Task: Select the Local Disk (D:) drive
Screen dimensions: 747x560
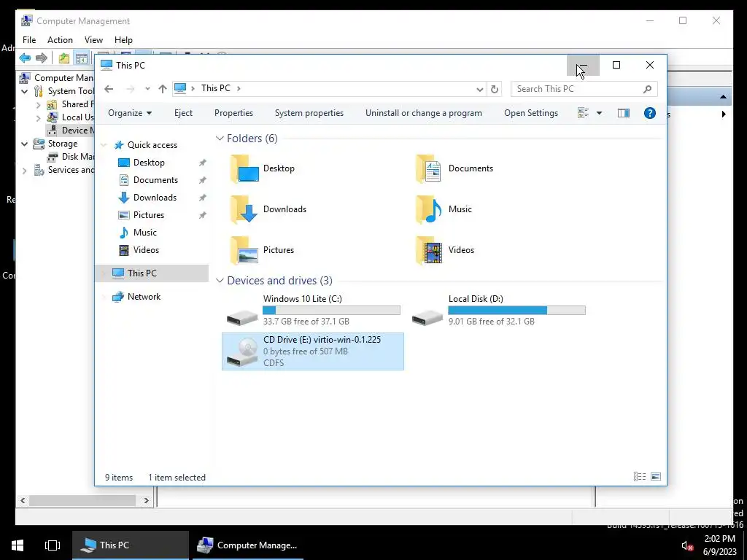Action: click(x=498, y=310)
